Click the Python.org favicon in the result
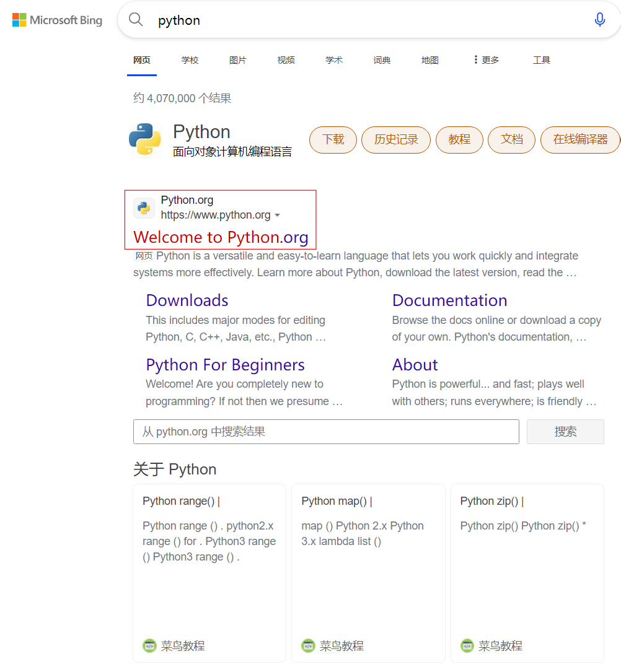This screenshot has width=621, height=672. (x=143, y=207)
